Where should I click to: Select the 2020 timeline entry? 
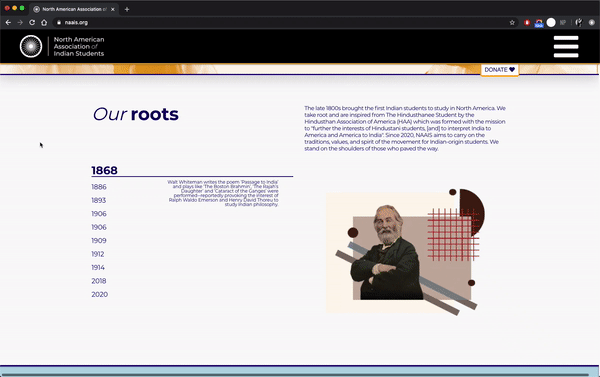click(99, 294)
